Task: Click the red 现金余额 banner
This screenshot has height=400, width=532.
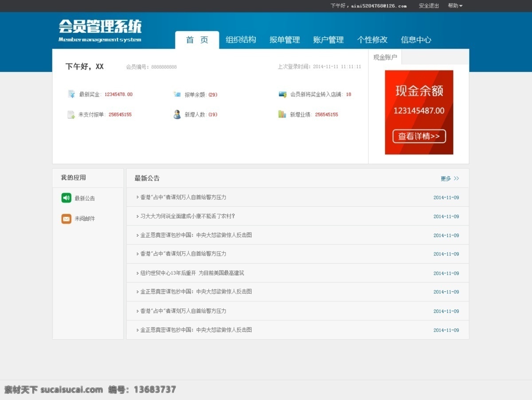Action: (x=419, y=112)
